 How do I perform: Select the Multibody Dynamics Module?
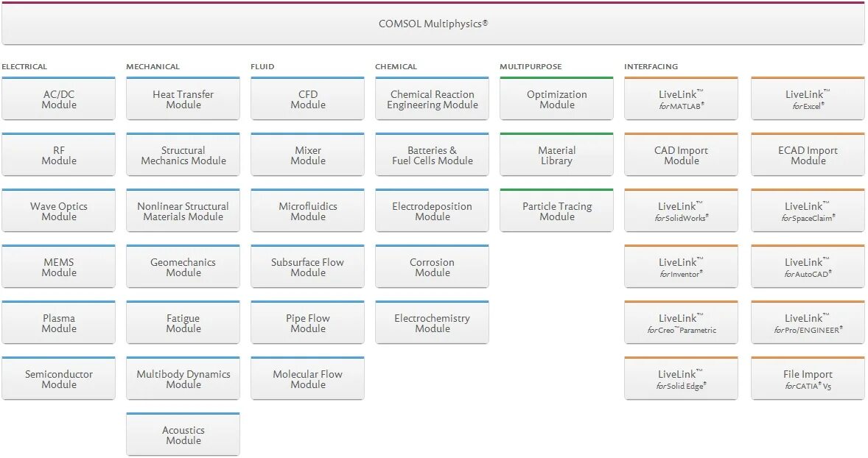click(183, 378)
